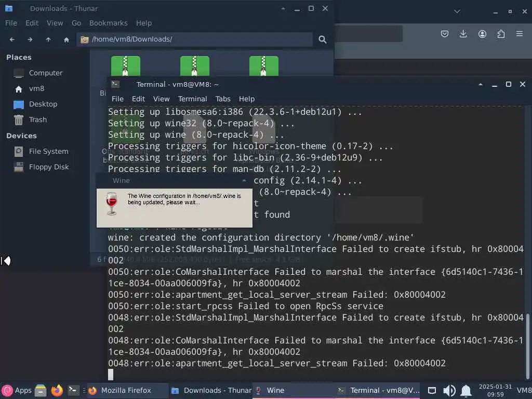Click the Thunar window title icon
The height and width of the screenshot is (399, 532).
click(x=9, y=8)
